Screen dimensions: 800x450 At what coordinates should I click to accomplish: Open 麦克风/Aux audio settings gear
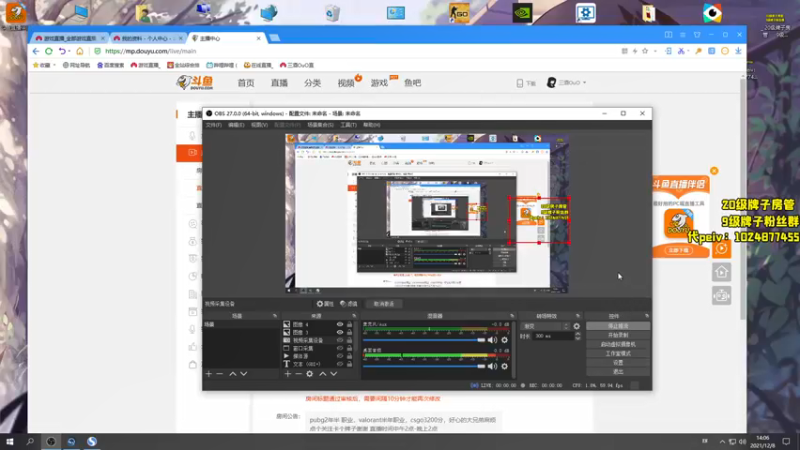coord(505,340)
